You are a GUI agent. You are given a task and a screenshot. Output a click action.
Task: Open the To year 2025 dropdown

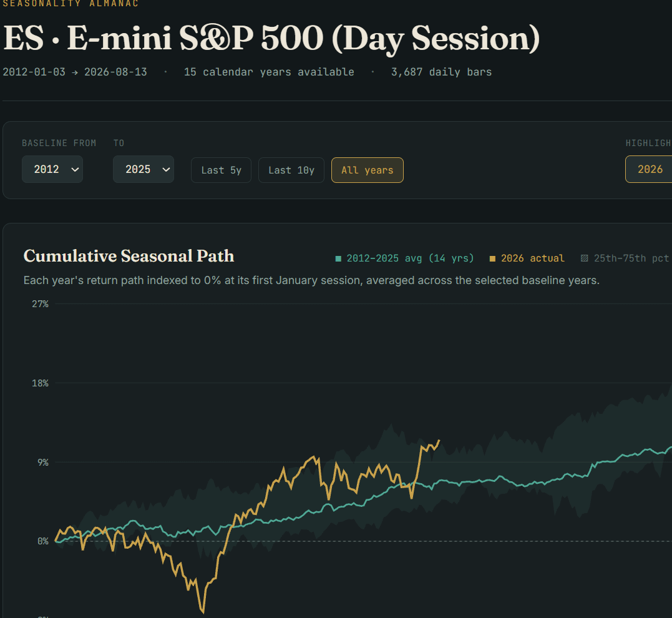143,169
